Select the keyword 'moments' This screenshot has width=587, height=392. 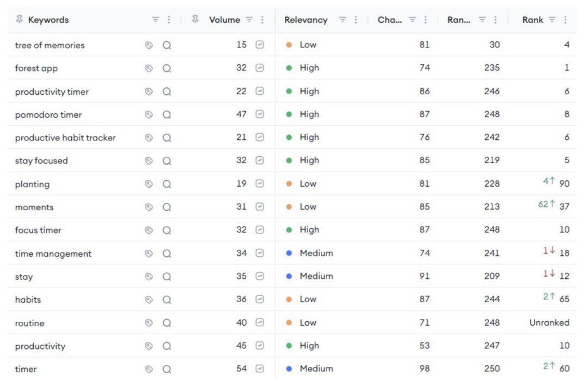(34, 207)
